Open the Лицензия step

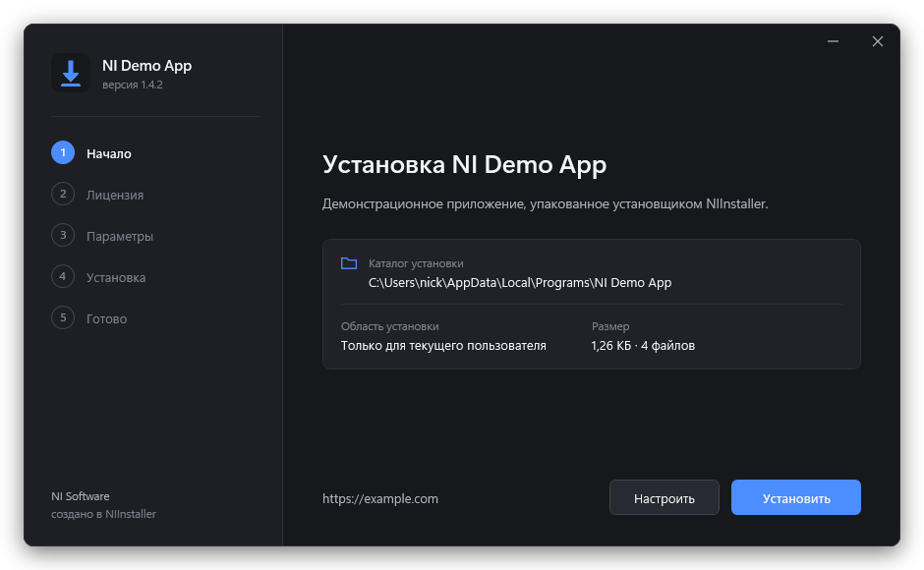(115, 196)
